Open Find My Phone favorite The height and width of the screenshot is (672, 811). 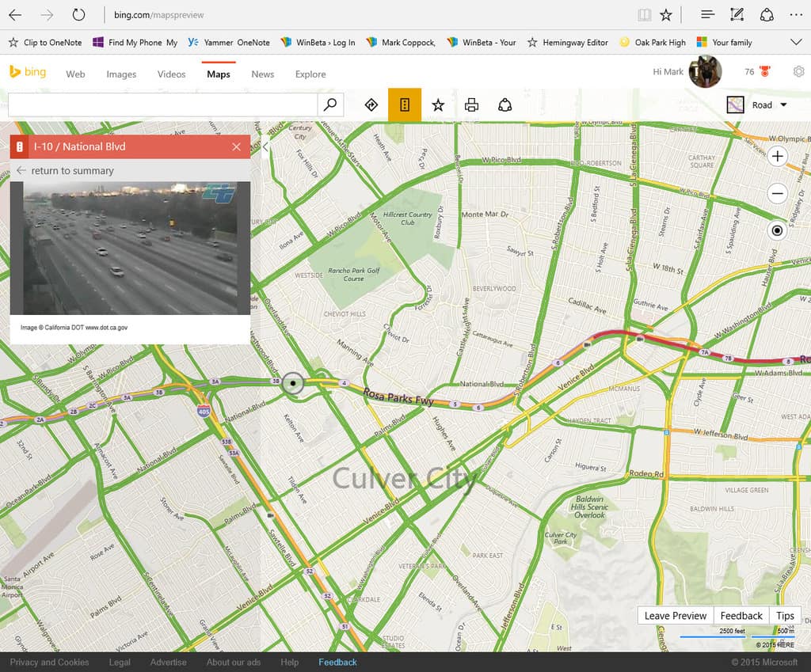tap(135, 43)
